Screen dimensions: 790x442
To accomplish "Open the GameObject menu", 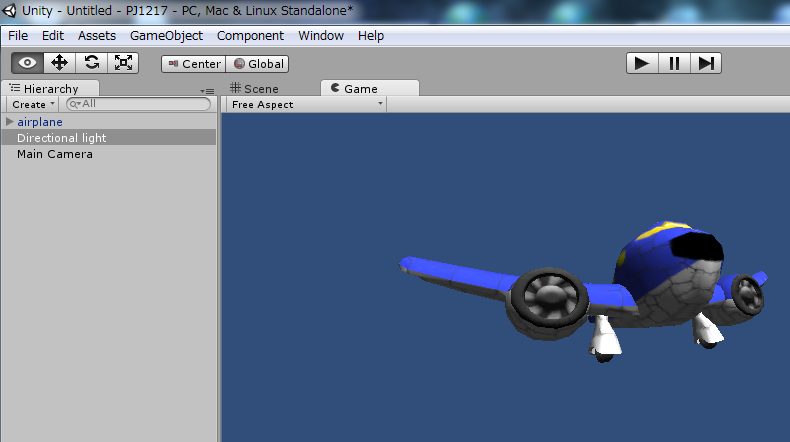I will pos(166,35).
